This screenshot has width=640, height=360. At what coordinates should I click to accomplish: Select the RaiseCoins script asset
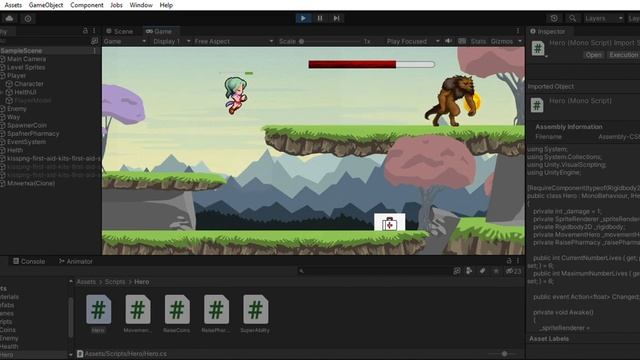177,314
